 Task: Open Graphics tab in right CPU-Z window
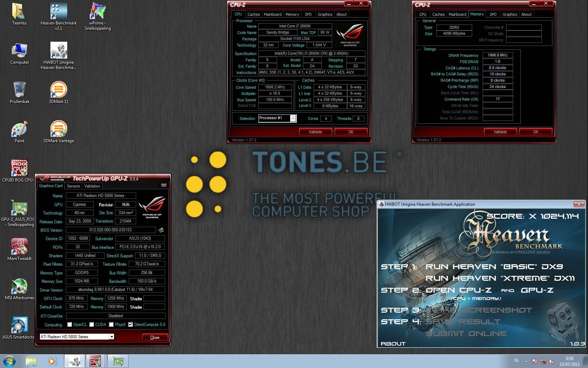[510, 14]
